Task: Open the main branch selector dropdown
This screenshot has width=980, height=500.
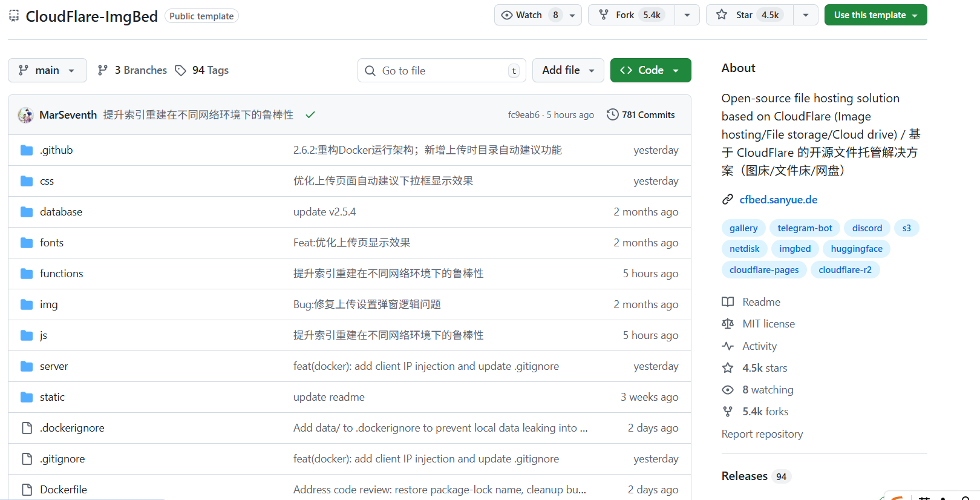Action: (47, 70)
